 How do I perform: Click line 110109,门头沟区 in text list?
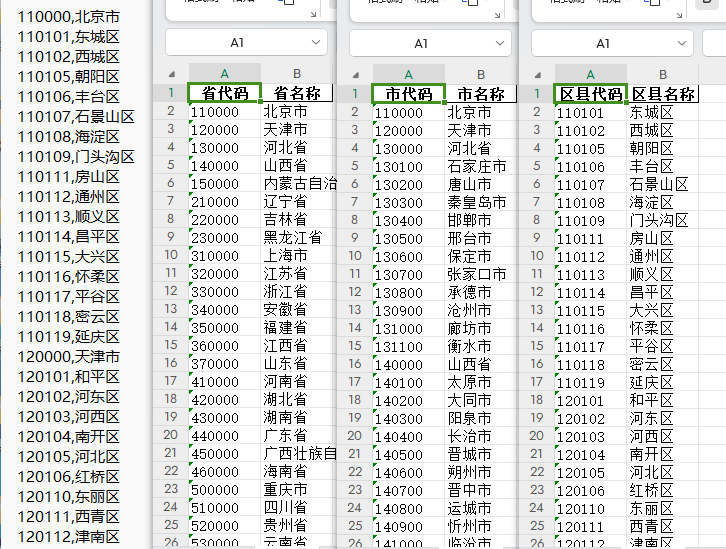pyautogui.click(x=76, y=156)
